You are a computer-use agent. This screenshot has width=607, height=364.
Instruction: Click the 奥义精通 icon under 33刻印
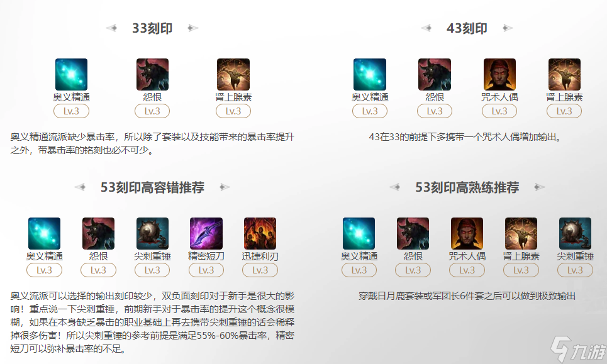pyautogui.click(x=71, y=74)
